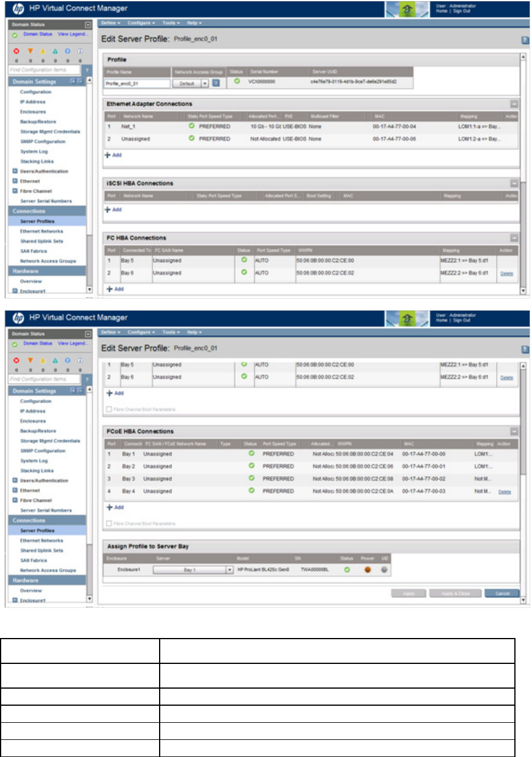Click Add under iSCSI HBA Connections
Screen dimensions: 532x757
coord(114,209)
